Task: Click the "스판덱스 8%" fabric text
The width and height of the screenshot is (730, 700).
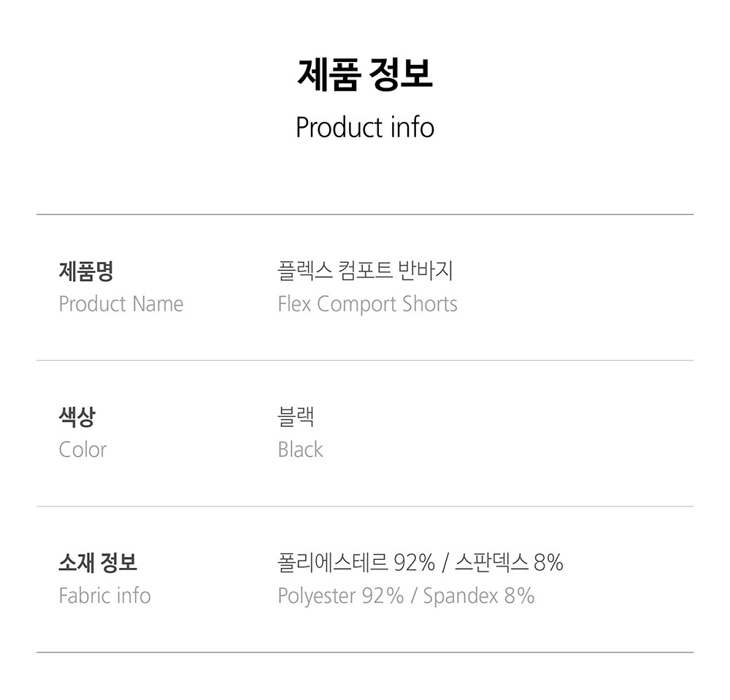Action: coord(509,564)
